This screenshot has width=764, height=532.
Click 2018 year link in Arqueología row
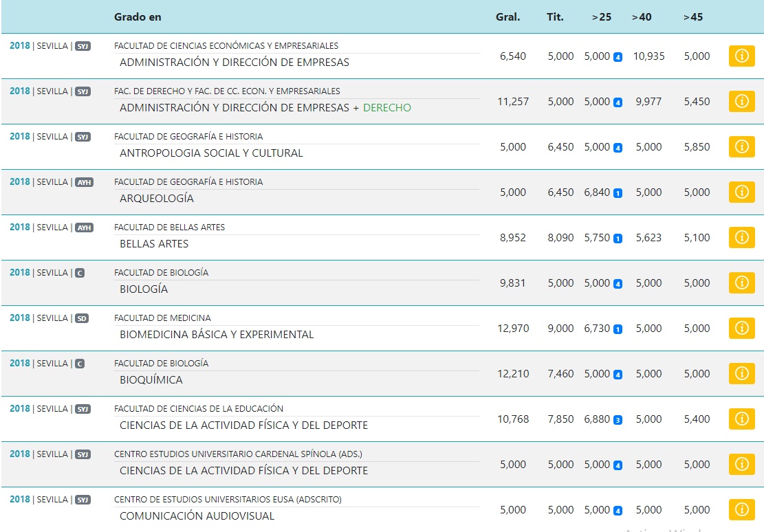(20, 182)
